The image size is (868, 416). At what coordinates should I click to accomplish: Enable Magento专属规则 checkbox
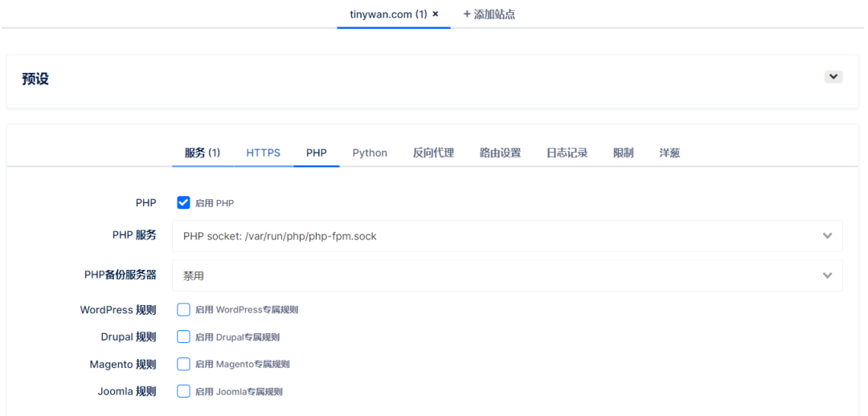(x=183, y=364)
